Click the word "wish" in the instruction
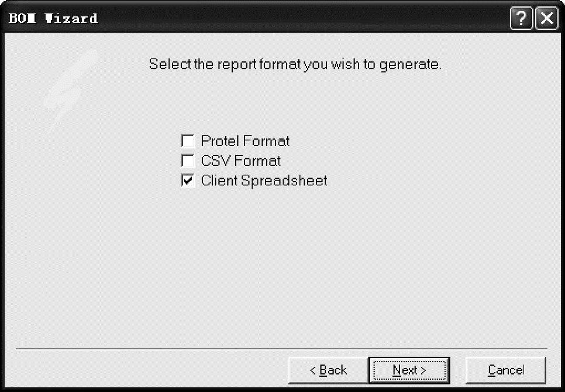This screenshot has height=392, width=565. pos(345,64)
